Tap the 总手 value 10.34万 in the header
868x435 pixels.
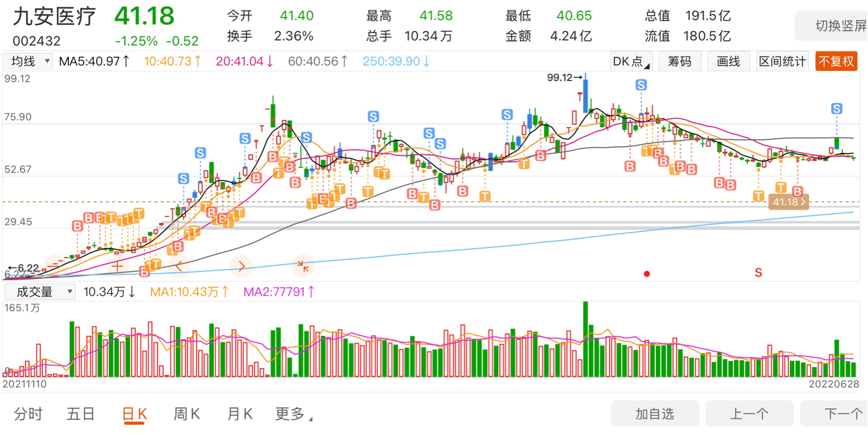[x=428, y=36]
